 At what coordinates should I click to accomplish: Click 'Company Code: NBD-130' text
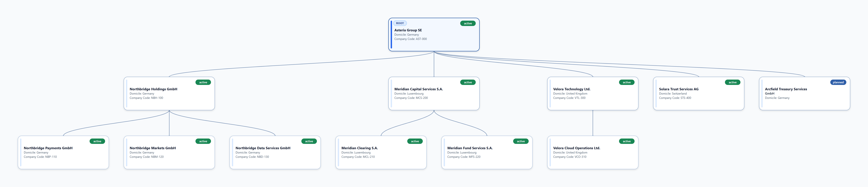[x=252, y=157]
